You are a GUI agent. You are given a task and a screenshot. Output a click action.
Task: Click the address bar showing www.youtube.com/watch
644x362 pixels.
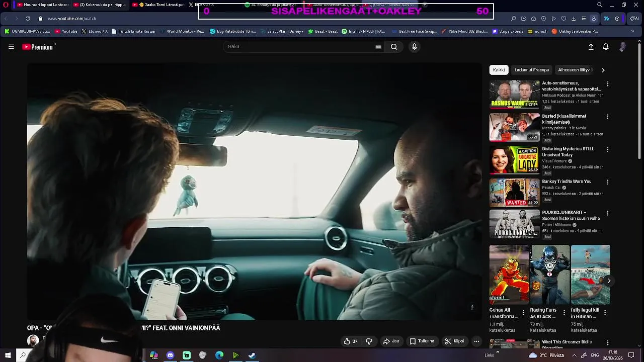[x=72, y=19]
